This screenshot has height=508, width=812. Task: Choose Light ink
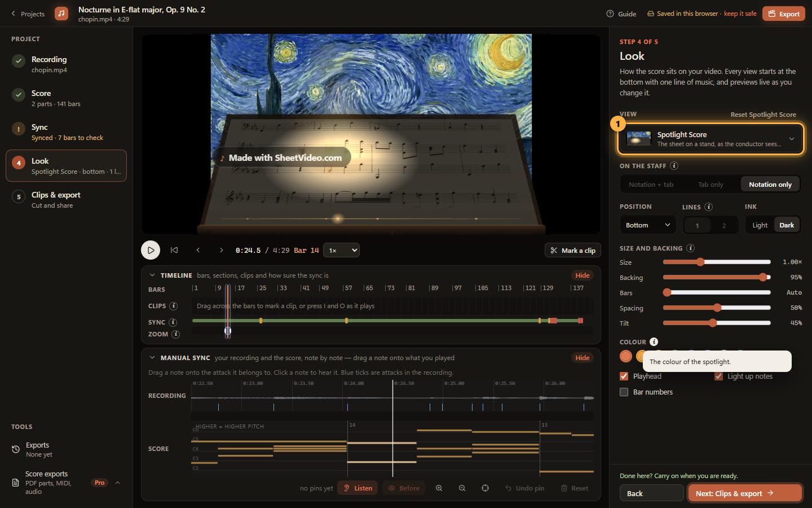pos(760,225)
